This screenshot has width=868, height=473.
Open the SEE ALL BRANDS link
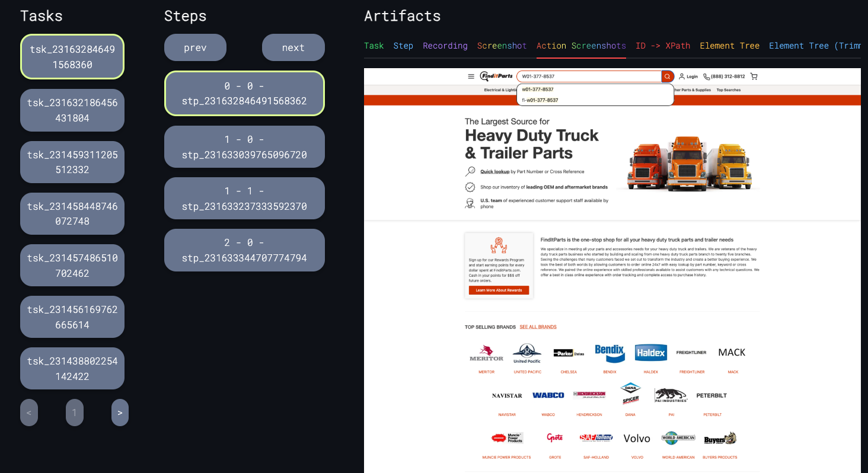pos(538,327)
